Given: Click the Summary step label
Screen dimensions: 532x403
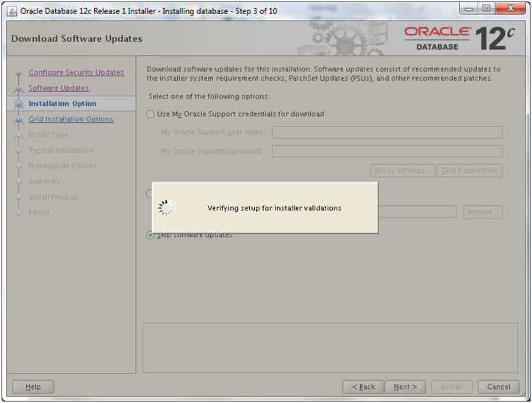Looking at the screenshot, I should pos(44,182).
